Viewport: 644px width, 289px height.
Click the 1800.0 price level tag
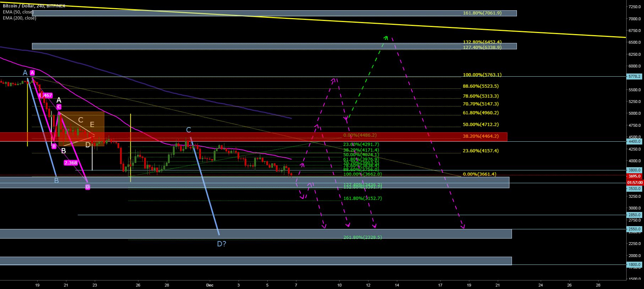[x=634, y=265]
